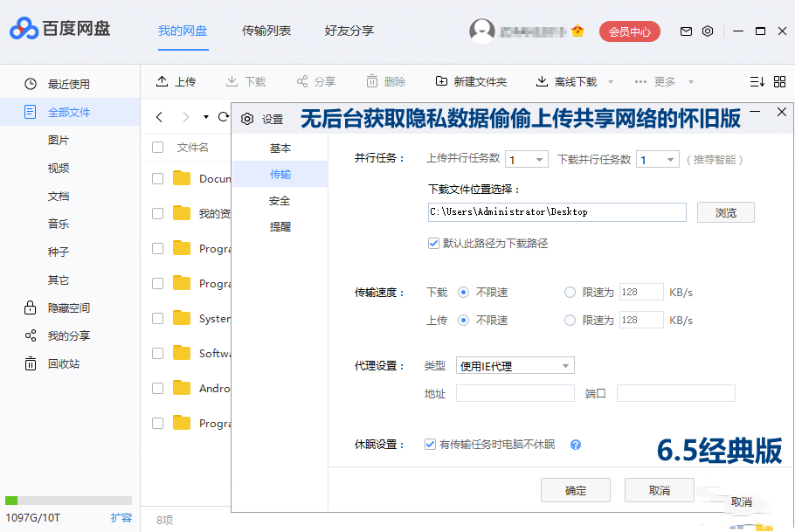This screenshot has height=532, width=795.
Task: Expand the 更多 dropdown arrow
Action: coord(690,81)
